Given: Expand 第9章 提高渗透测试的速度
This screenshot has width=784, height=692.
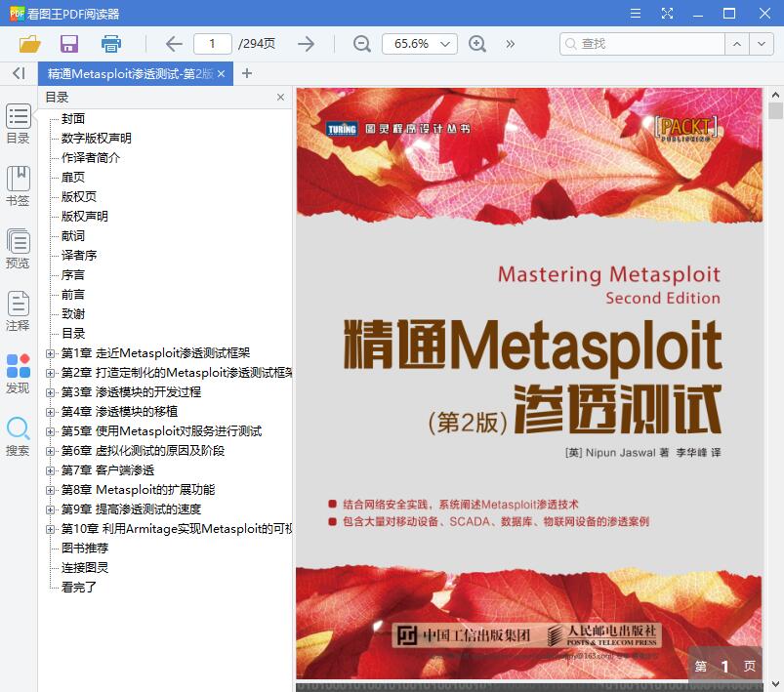Looking at the screenshot, I should (x=50, y=509).
